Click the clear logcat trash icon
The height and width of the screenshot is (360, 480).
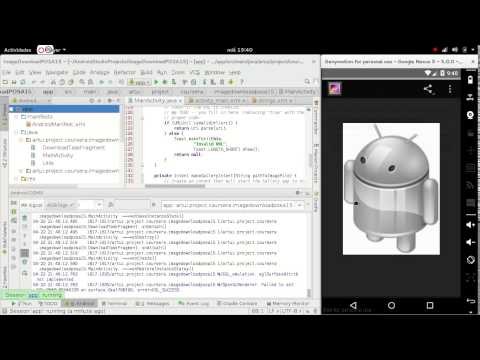[x=25, y=218]
